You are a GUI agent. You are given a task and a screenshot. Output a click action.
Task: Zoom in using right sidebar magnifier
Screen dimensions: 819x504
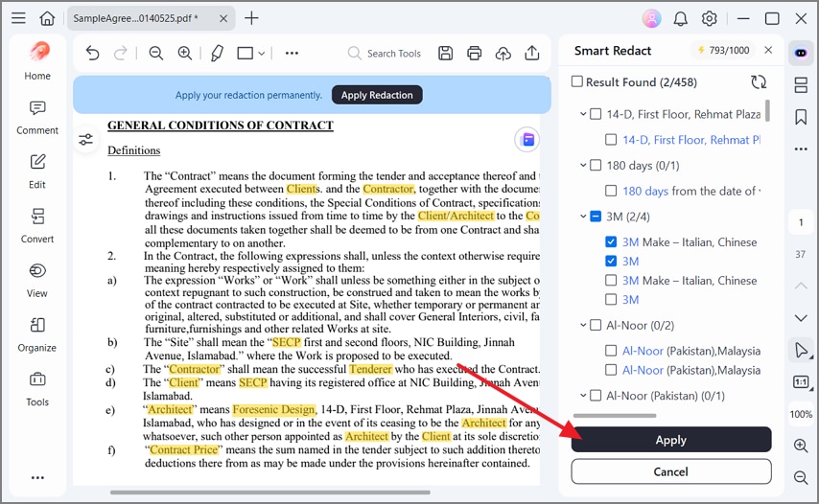pyautogui.click(x=801, y=447)
